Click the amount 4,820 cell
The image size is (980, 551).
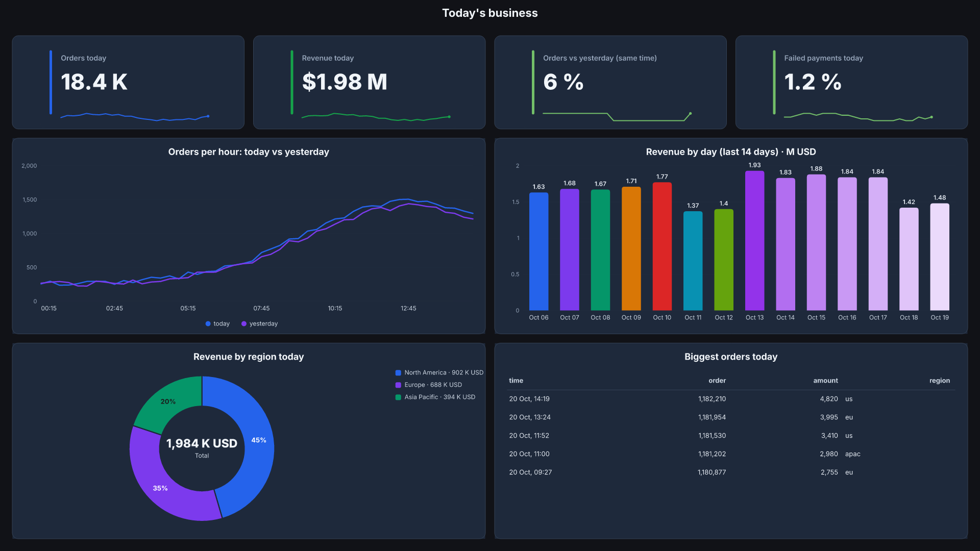[829, 399]
